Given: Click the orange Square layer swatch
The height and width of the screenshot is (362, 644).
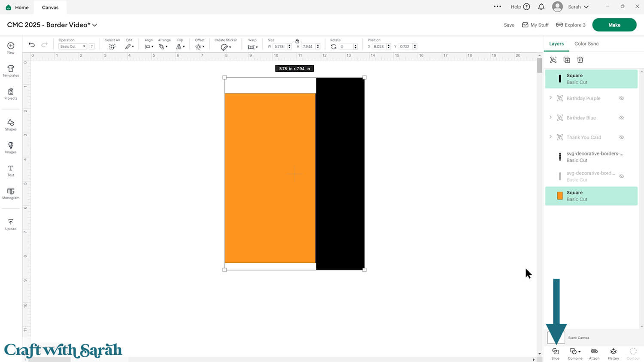Looking at the screenshot, I should (559, 196).
